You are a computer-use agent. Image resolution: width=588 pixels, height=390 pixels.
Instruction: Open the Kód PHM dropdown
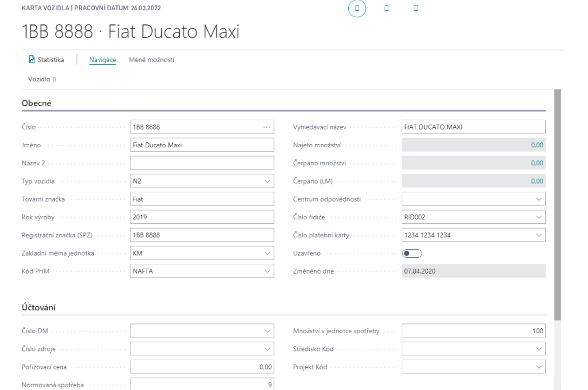(266, 271)
